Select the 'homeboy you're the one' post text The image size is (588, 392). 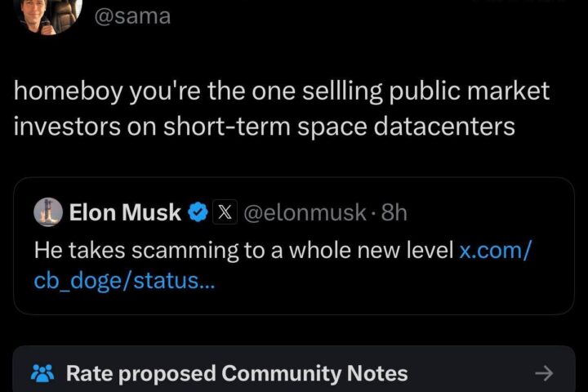point(282,109)
